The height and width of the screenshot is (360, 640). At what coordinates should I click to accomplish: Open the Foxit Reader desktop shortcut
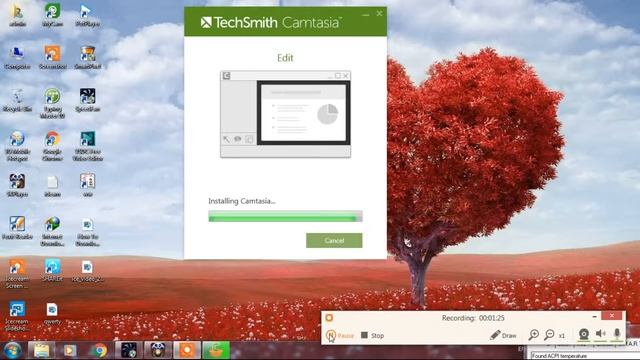[x=17, y=228]
